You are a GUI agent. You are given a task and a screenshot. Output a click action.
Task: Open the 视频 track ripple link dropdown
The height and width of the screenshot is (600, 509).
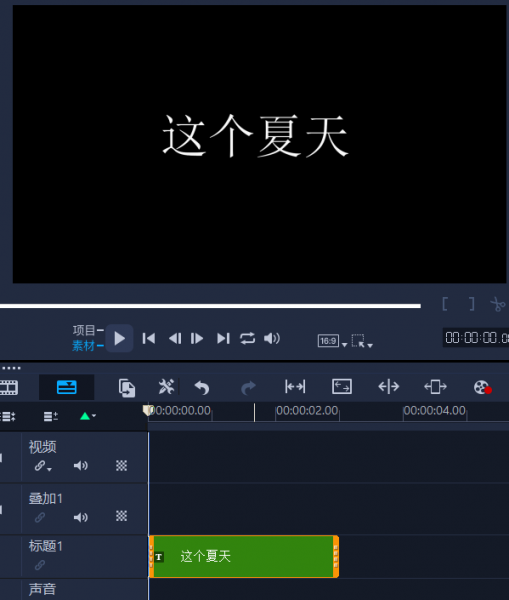pos(43,466)
